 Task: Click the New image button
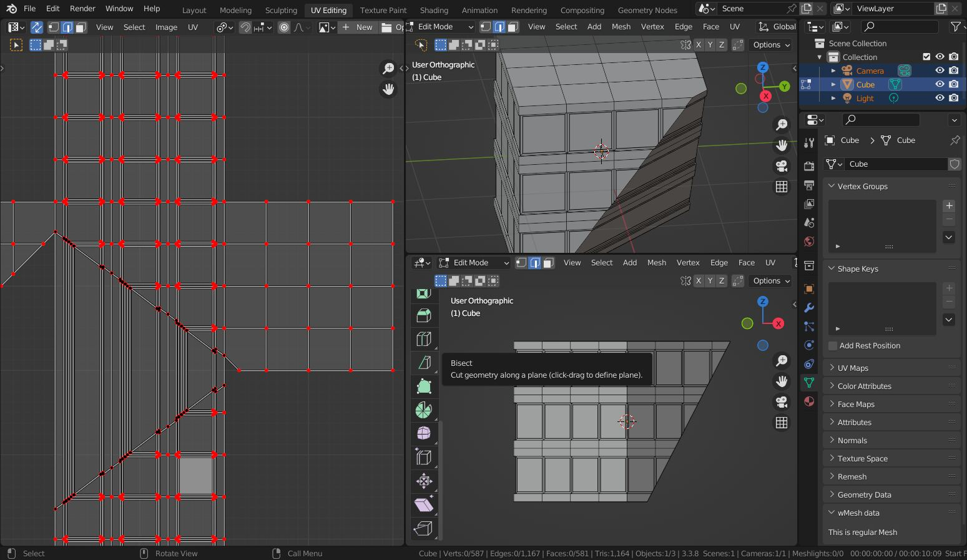pyautogui.click(x=358, y=27)
